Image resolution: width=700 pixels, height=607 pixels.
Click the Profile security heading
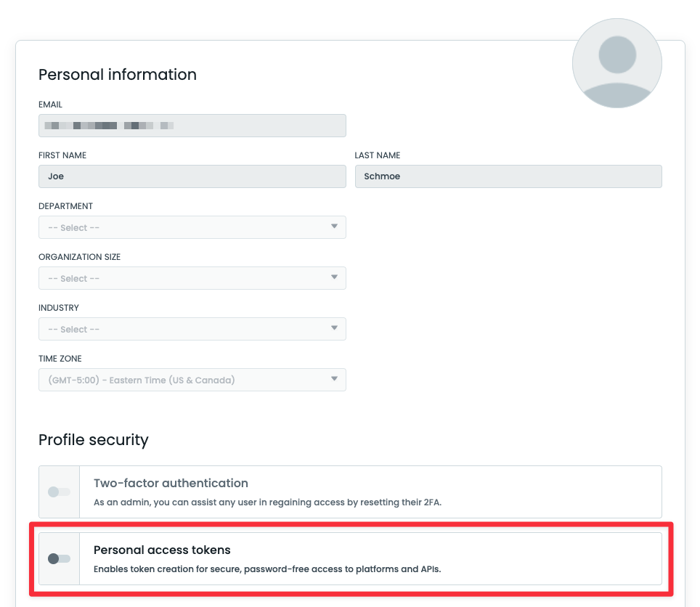click(94, 440)
